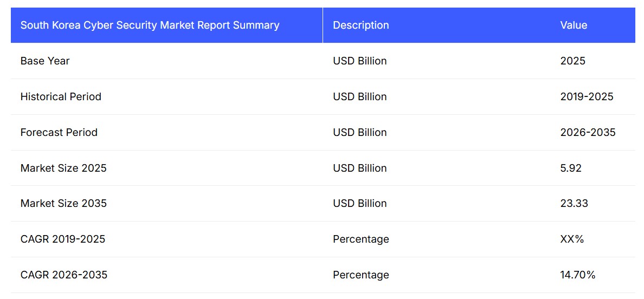Select the 'Forecast Period' row label

(x=59, y=133)
